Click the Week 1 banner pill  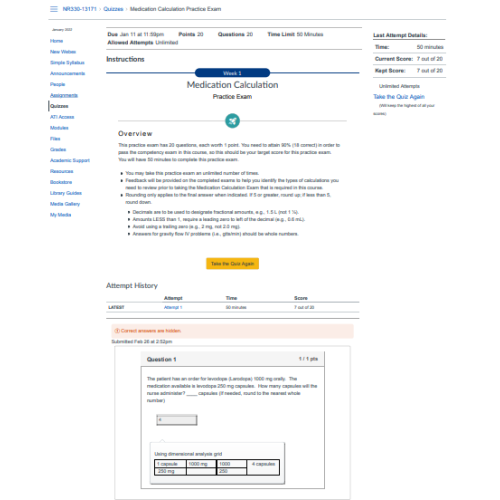[232, 73]
